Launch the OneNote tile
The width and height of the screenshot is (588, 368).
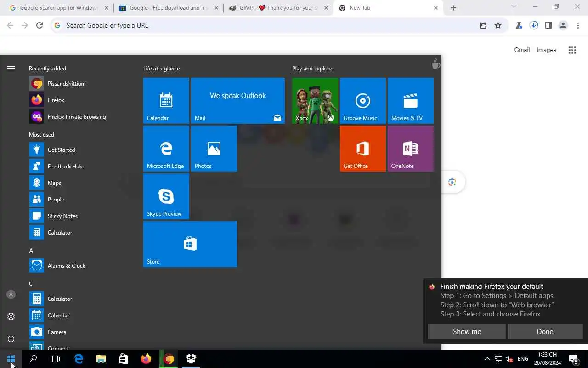[411, 149]
